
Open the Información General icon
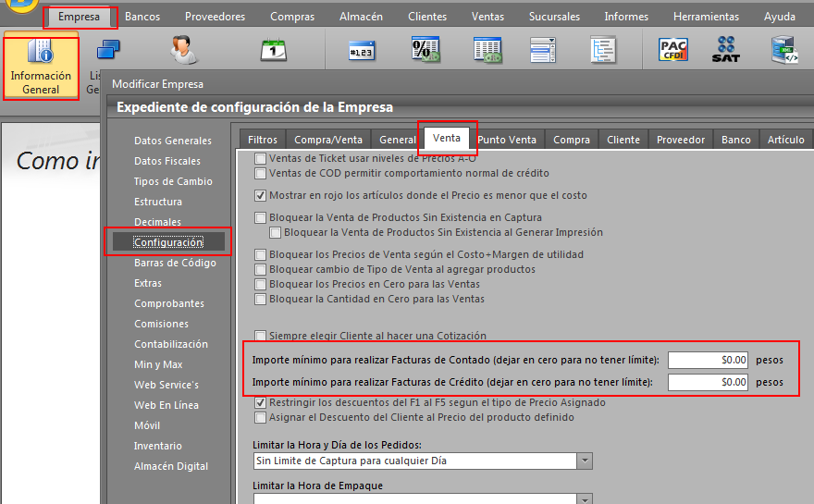[x=41, y=66]
